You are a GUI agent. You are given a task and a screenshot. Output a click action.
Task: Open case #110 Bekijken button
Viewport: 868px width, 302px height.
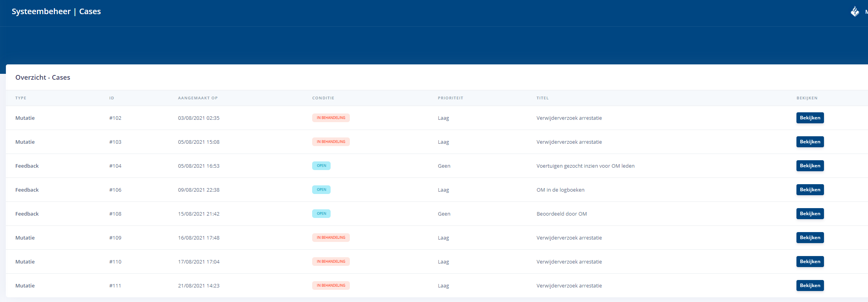pyautogui.click(x=810, y=262)
